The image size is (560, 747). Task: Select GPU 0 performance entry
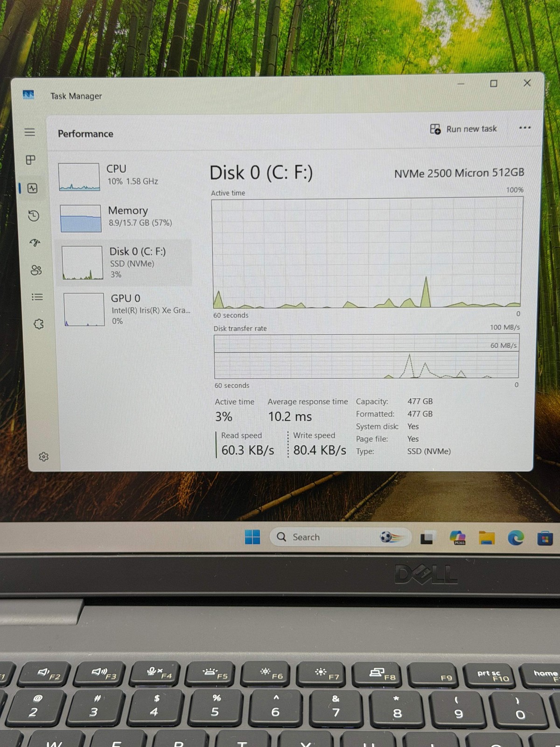[127, 309]
